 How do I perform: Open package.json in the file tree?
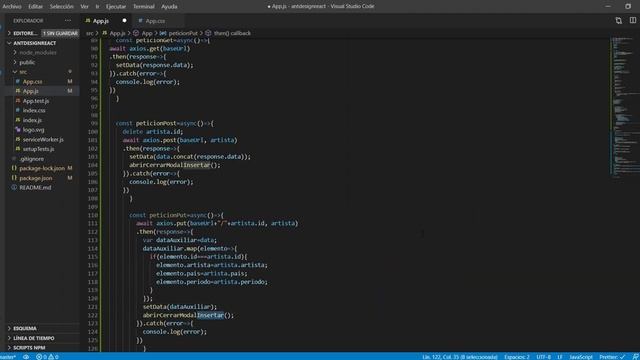[x=36, y=178]
